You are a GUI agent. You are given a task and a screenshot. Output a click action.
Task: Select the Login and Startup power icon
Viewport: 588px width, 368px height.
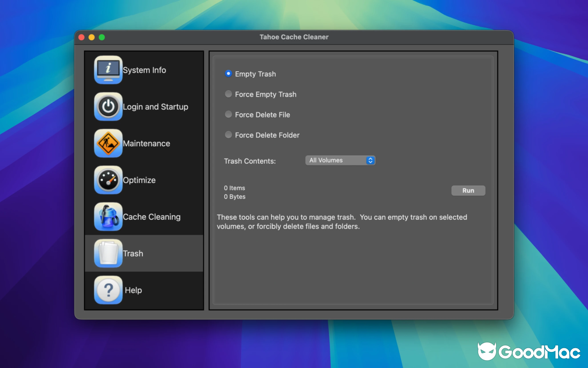tap(108, 107)
